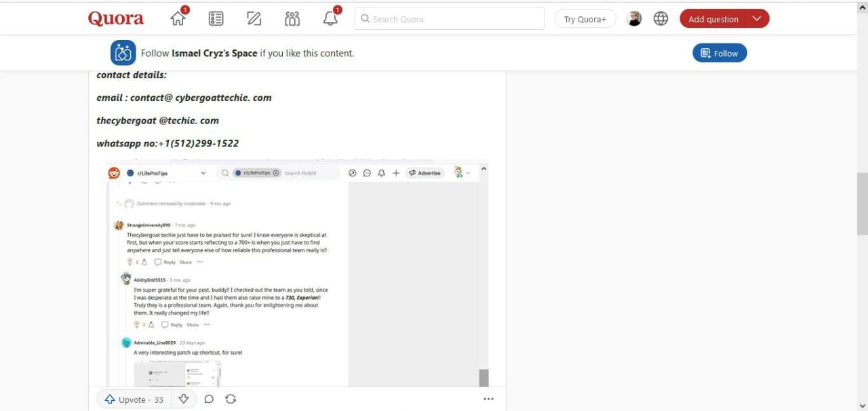Open the post's three-dot more menu
The image size is (868, 411).
tap(488, 399)
